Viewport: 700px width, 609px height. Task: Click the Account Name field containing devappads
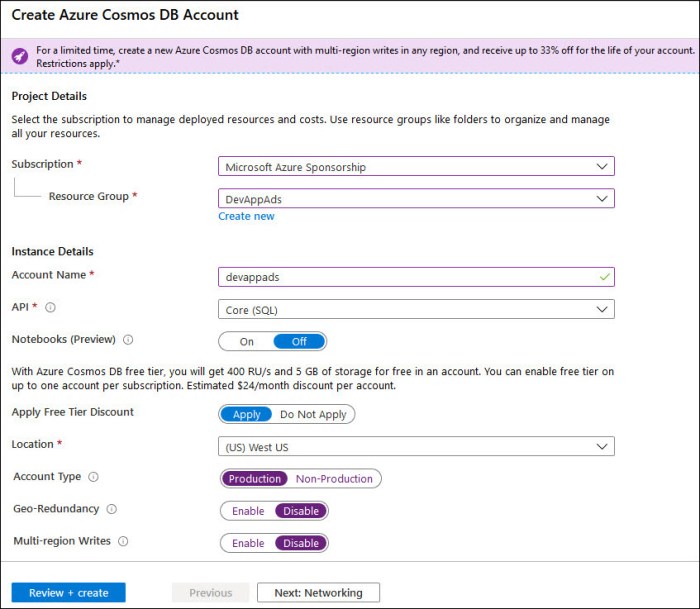pos(416,277)
